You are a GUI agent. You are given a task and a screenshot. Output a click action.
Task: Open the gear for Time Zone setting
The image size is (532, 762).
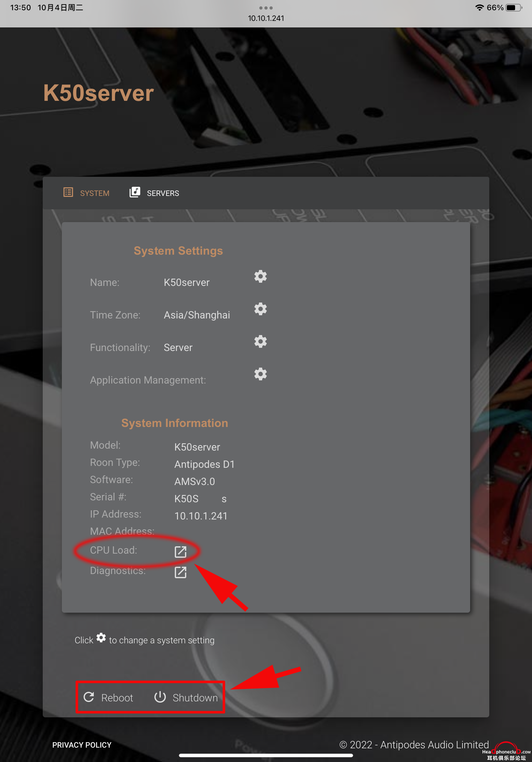click(x=260, y=309)
